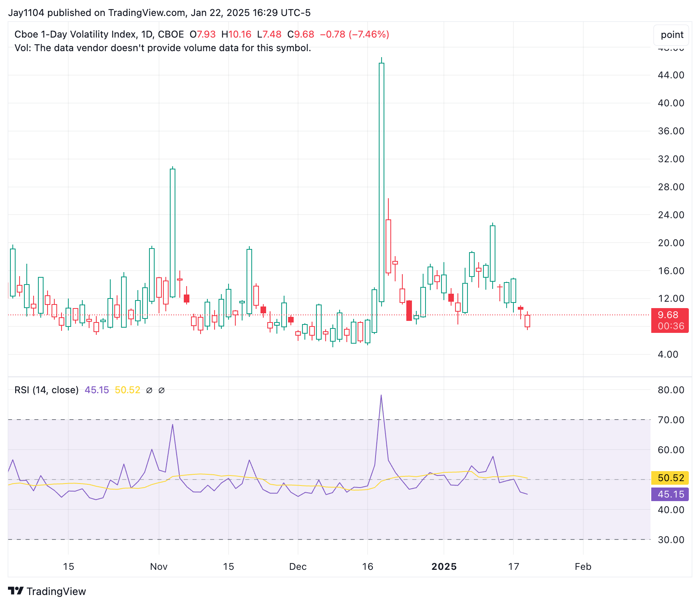Click the 44.00 price axis label

coord(671,75)
